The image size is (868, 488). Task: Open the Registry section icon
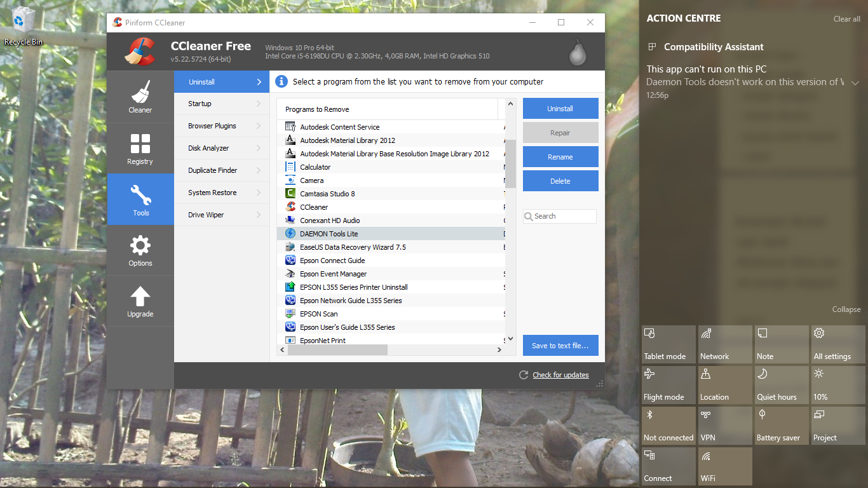[140, 144]
